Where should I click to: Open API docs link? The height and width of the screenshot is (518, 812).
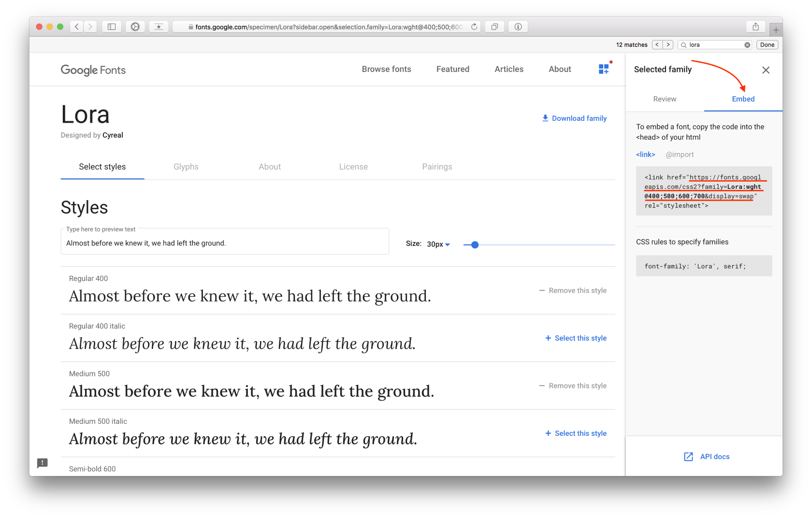coord(707,457)
